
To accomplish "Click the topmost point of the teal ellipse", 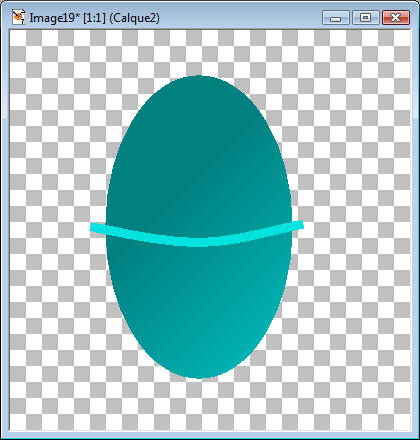I will [x=199, y=76].
